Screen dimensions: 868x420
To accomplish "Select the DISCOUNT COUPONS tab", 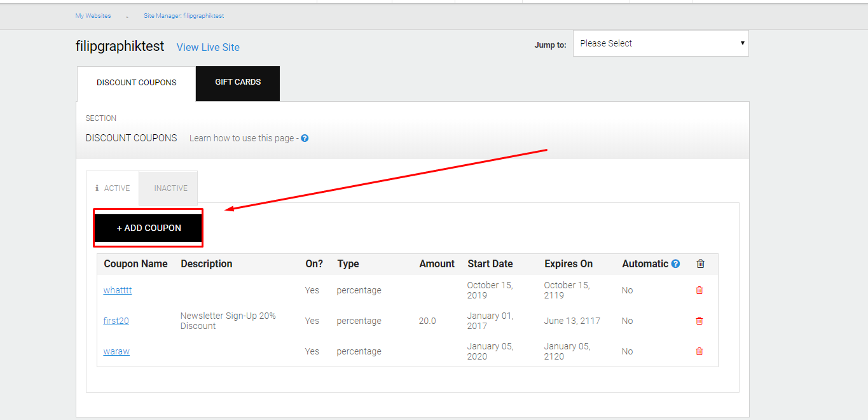I will (136, 83).
